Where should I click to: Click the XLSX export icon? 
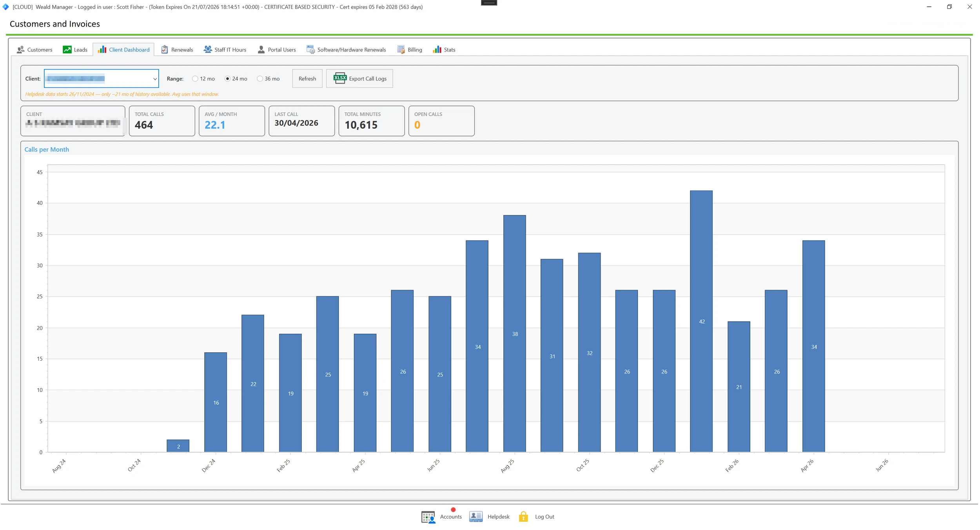(x=340, y=78)
